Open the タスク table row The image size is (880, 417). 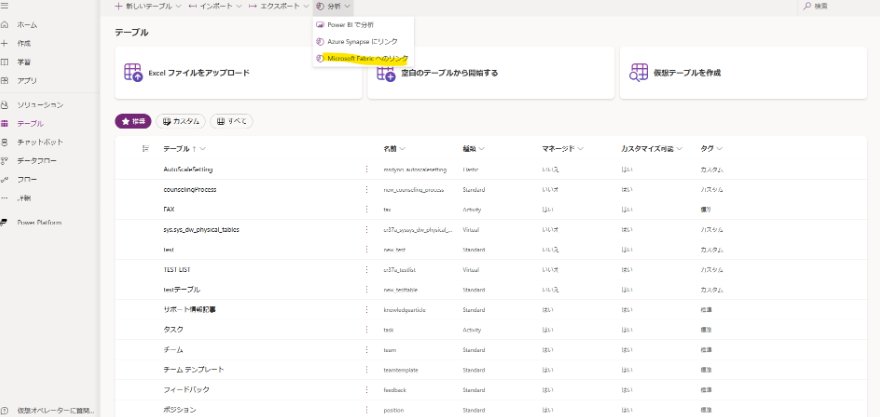[491, 329]
